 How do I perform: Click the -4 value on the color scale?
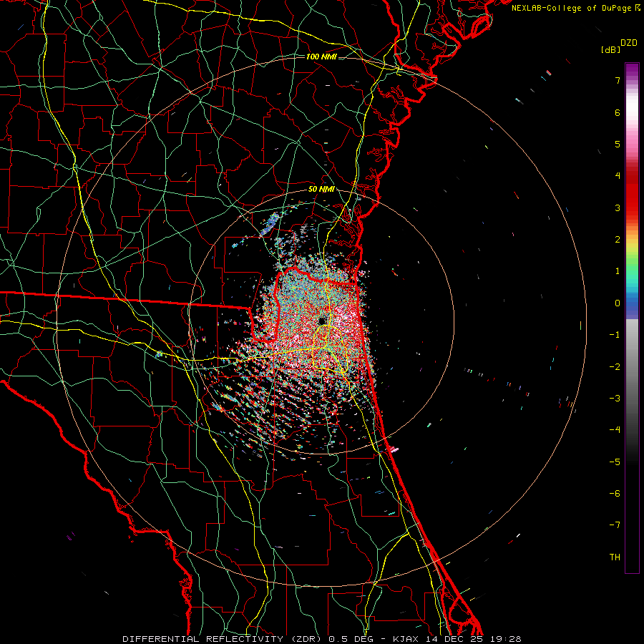pos(615,429)
